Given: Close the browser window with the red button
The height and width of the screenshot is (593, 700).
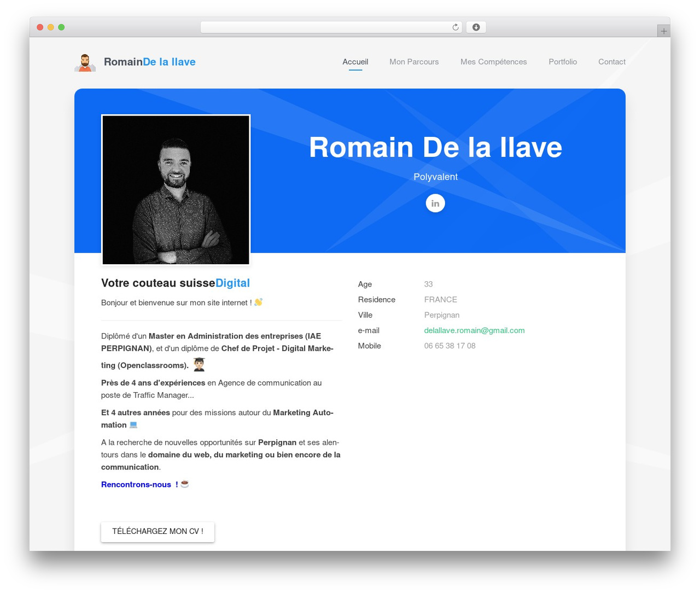Looking at the screenshot, I should (x=40, y=27).
